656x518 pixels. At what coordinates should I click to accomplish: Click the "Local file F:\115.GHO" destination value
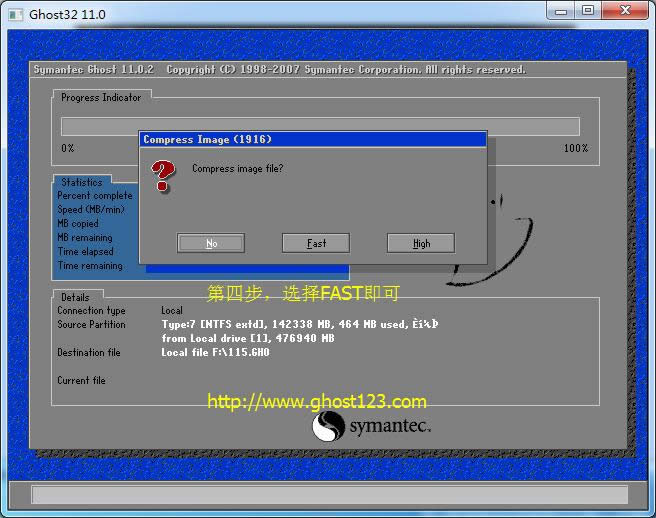coord(215,352)
